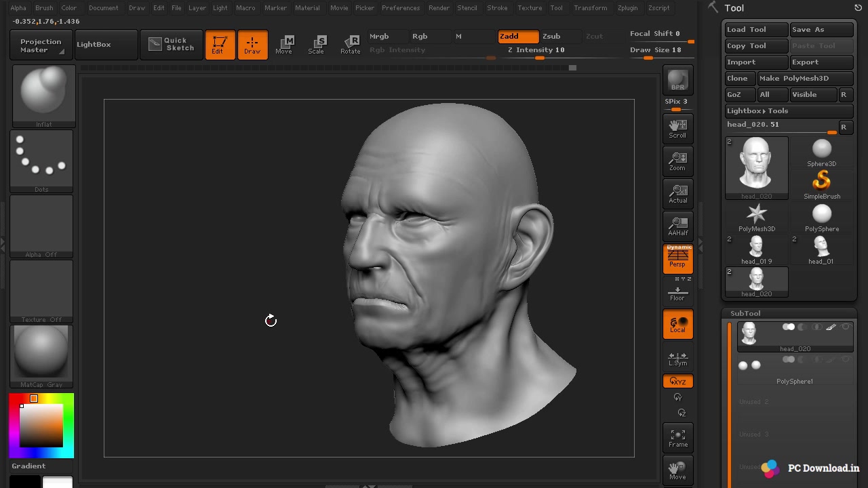Collapse the right tray divider arrow
This screenshot has height=488, width=868.
[701, 244]
